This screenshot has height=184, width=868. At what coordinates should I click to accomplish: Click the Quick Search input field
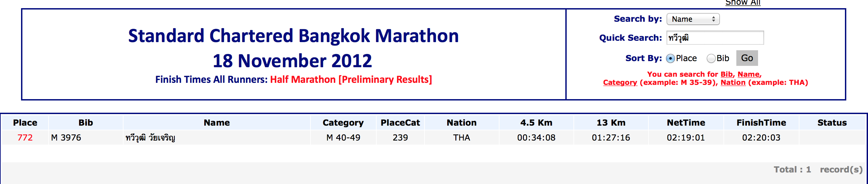715,38
